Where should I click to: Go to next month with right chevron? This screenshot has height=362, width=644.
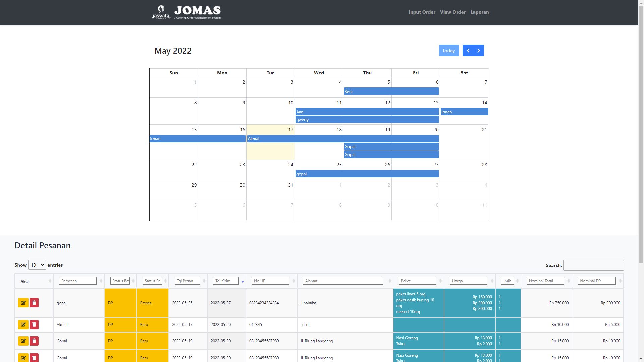pos(479,51)
